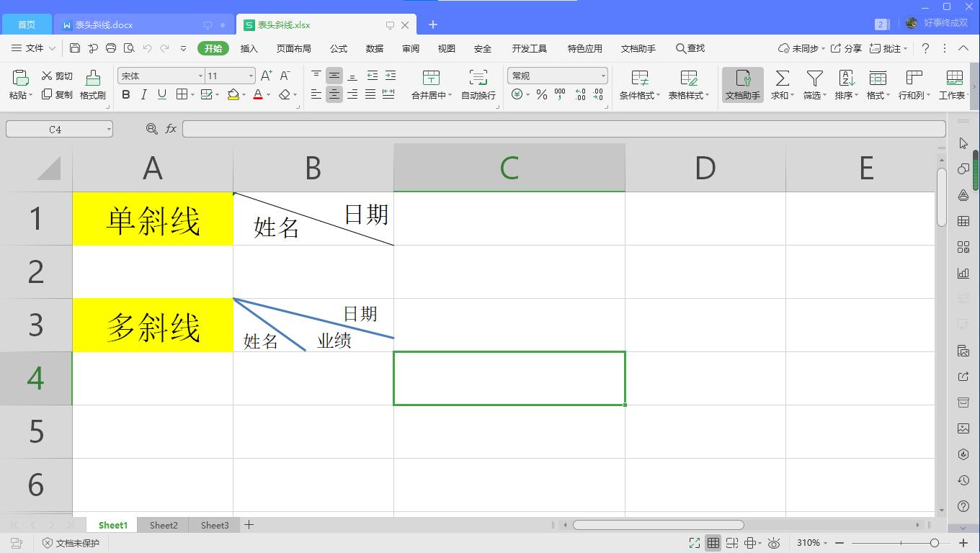Toggle italic formatting
980x553 pixels.
pos(143,94)
